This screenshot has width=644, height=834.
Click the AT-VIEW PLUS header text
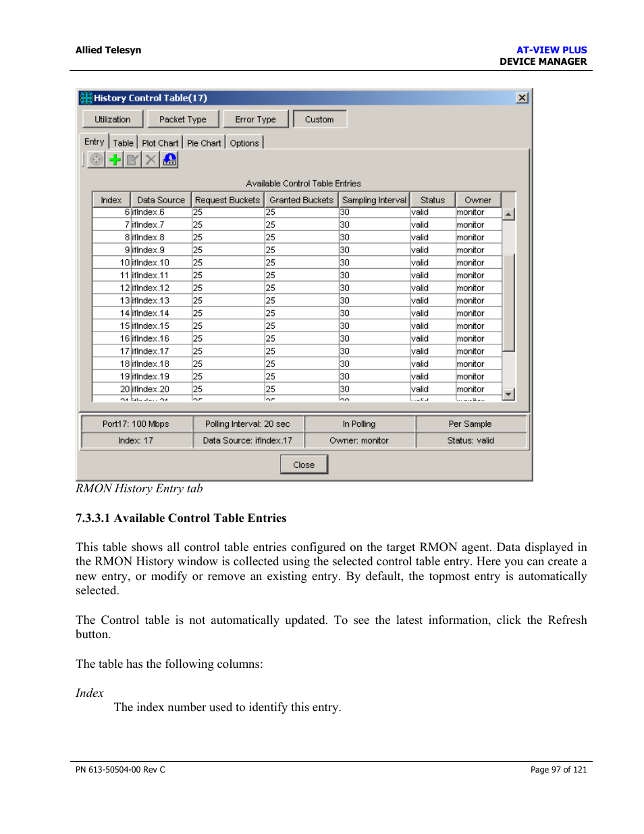552,50
